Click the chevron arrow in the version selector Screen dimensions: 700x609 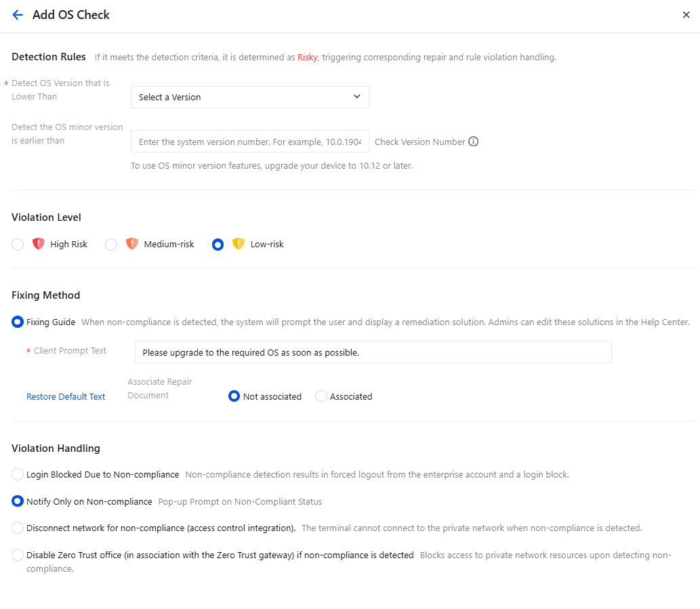point(356,97)
